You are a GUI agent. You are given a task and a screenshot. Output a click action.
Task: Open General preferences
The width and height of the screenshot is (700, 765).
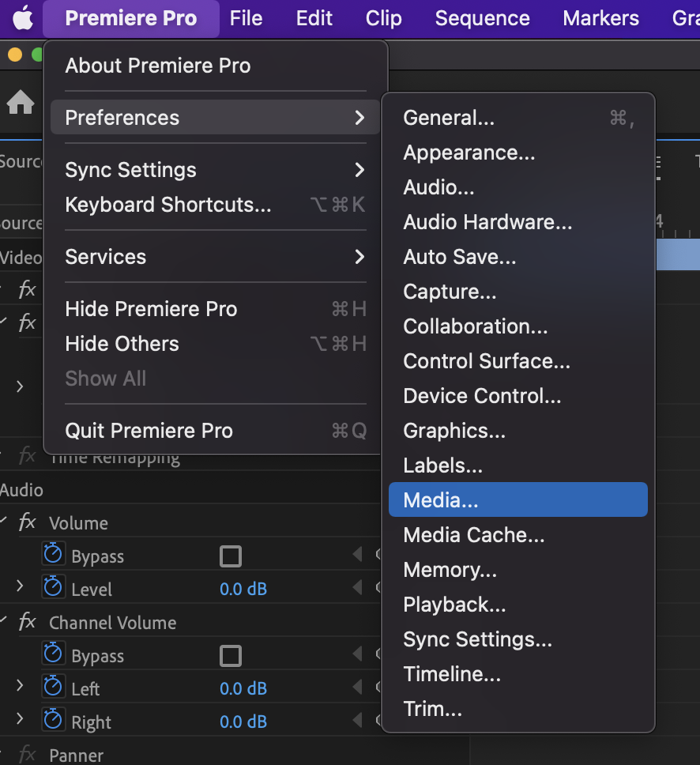pyautogui.click(x=518, y=118)
